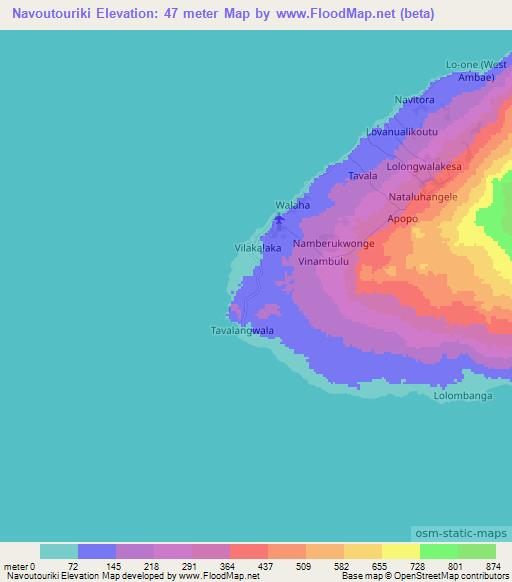Select the Lo-one (West Ambae) place label
Image resolution: width=512 pixels, height=582 pixels.
pyautogui.click(x=476, y=71)
